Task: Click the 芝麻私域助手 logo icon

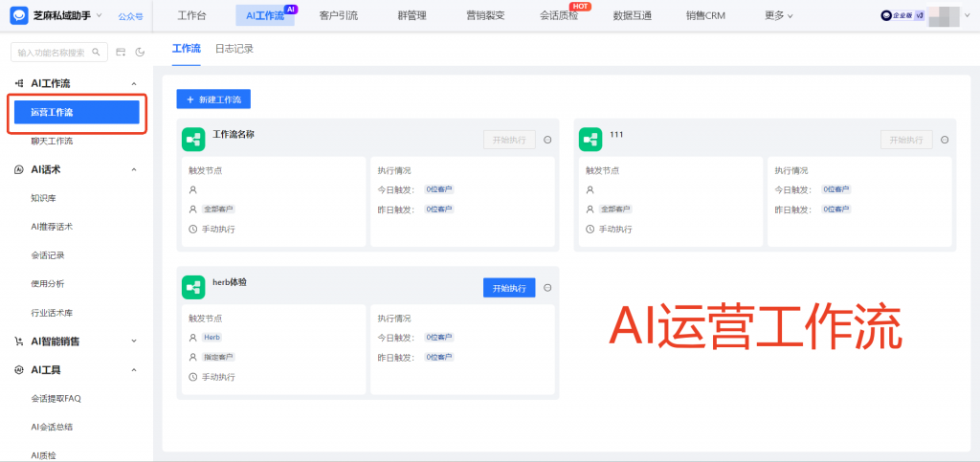Action: [20, 15]
